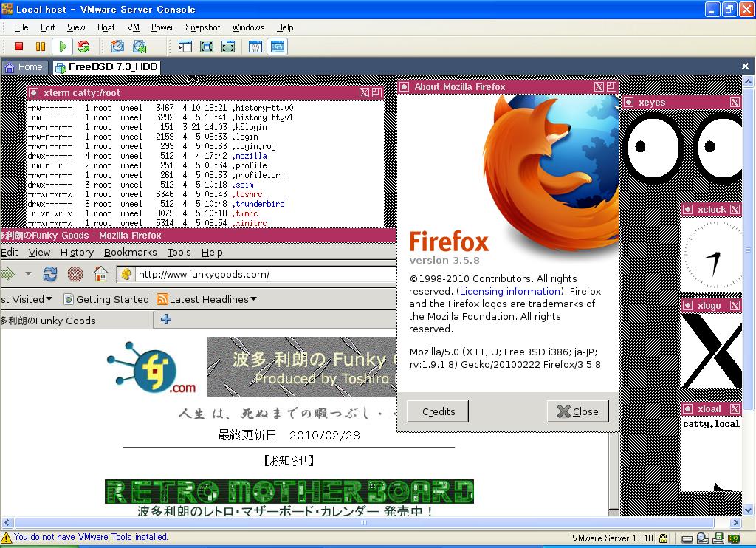756x548 pixels.
Task: Open the VMware Windows menu
Action: pos(248,27)
